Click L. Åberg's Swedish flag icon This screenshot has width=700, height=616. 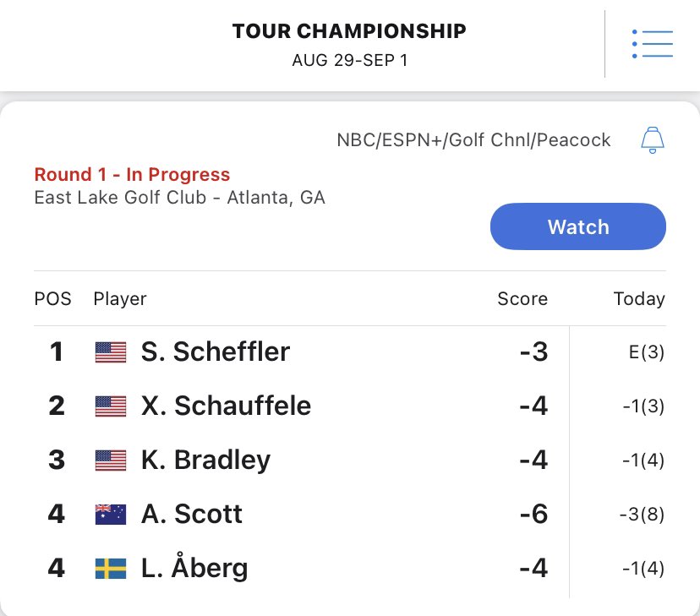pyautogui.click(x=111, y=569)
